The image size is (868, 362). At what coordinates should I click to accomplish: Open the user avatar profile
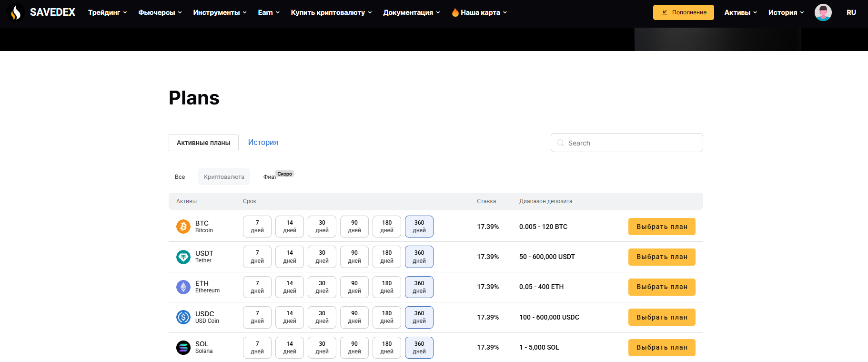tap(823, 12)
